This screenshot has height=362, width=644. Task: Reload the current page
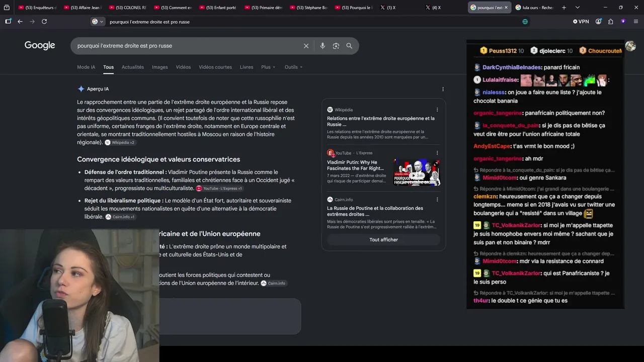pyautogui.click(x=44, y=22)
